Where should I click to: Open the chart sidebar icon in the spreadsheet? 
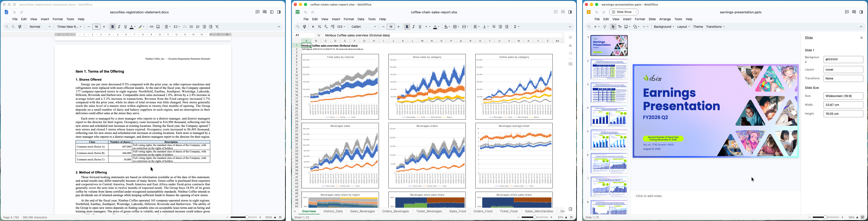[x=570, y=46]
